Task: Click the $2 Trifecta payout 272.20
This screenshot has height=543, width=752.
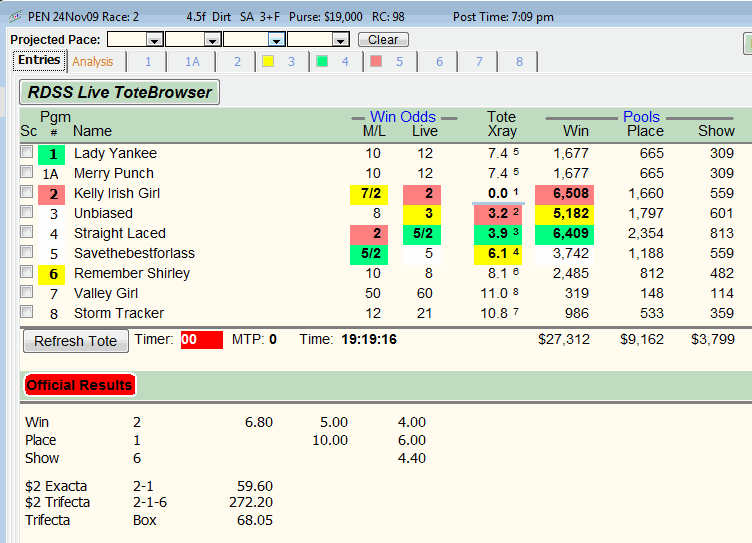Action: (x=251, y=502)
